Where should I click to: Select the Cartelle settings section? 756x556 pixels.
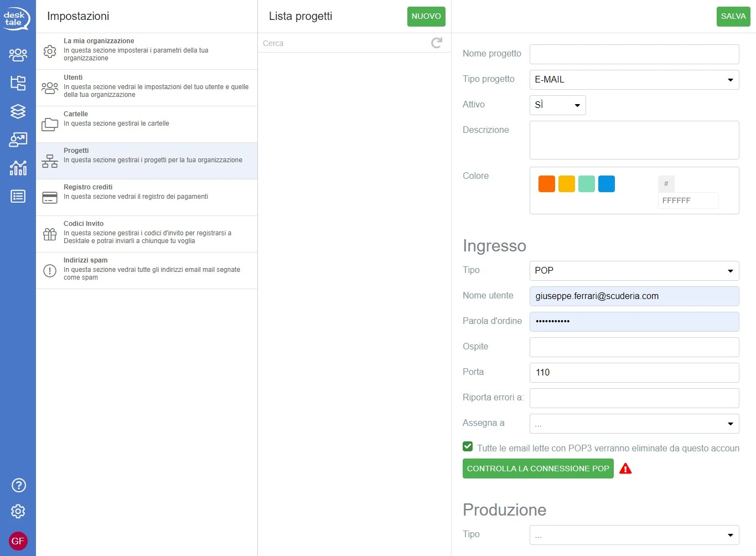[147, 125]
